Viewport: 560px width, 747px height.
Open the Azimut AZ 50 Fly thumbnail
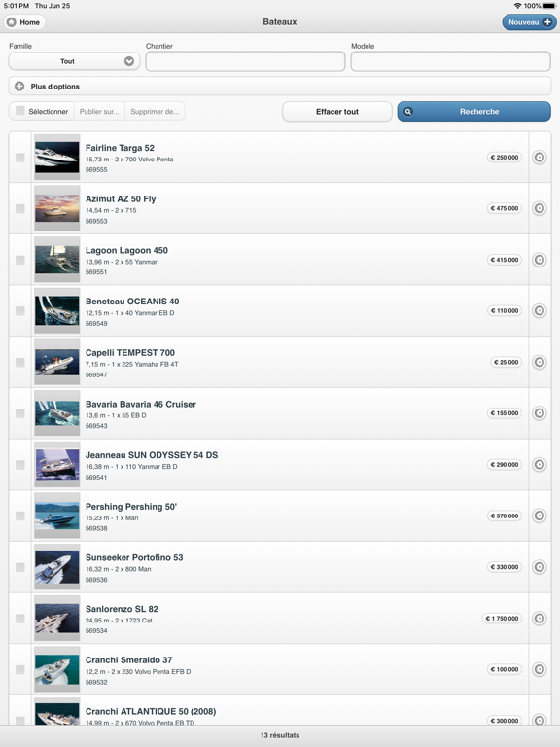coord(56,208)
